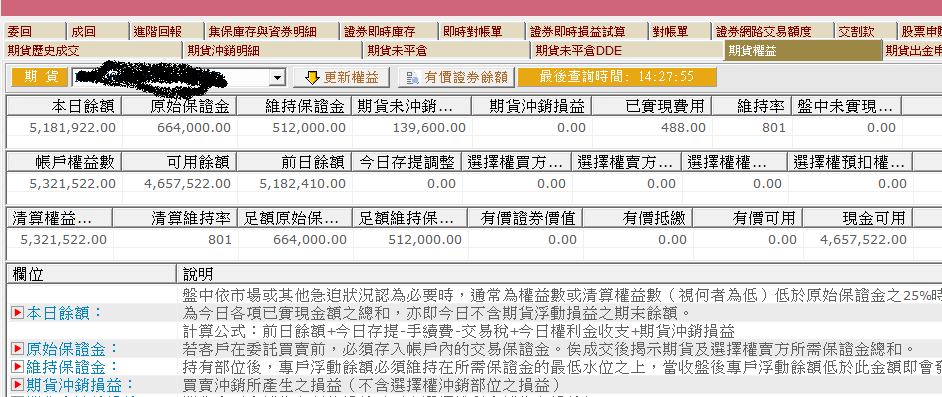Switch to the 成回 tab

point(98,31)
